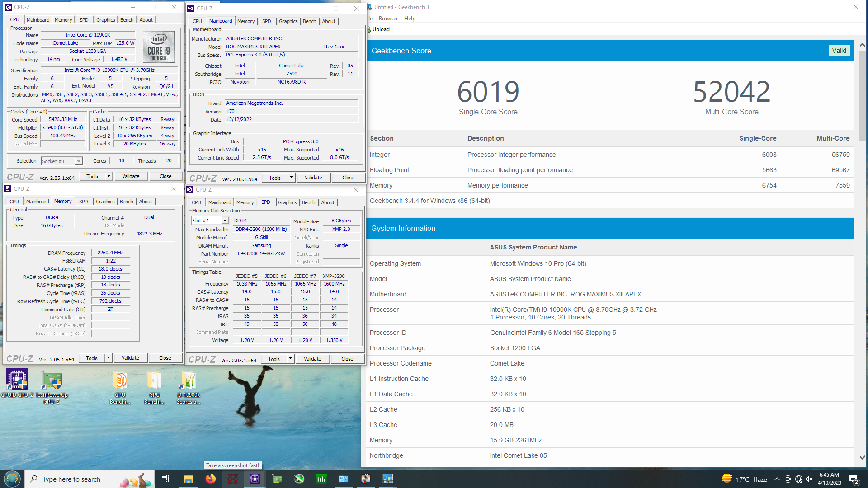Open CPU Benchi... desktop folder
Image resolution: width=868 pixels, height=488 pixels.
[x=120, y=387]
